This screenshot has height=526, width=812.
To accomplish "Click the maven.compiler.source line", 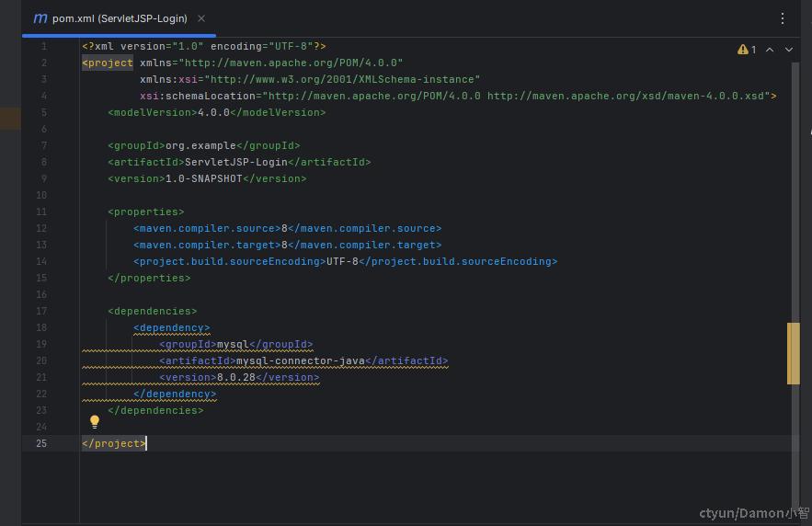I will pyautogui.click(x=288, y=228).
